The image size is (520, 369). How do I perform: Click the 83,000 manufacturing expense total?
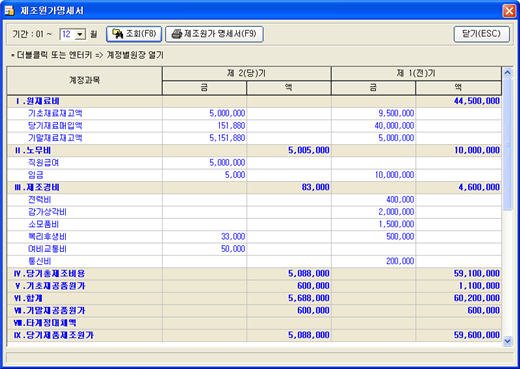pos(316,187)
